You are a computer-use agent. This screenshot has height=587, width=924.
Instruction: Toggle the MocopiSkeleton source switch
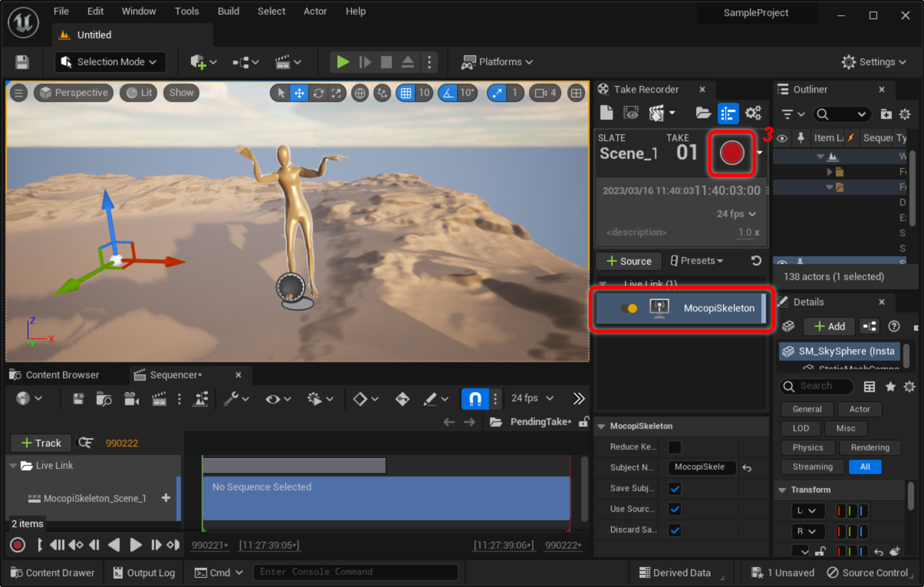pos(629,308)
